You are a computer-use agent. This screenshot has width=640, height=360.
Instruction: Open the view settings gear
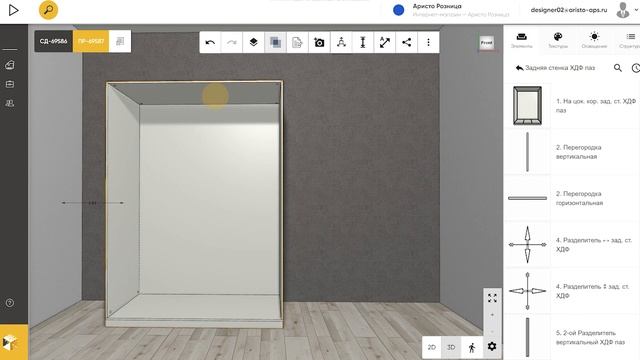click(492, 347)
